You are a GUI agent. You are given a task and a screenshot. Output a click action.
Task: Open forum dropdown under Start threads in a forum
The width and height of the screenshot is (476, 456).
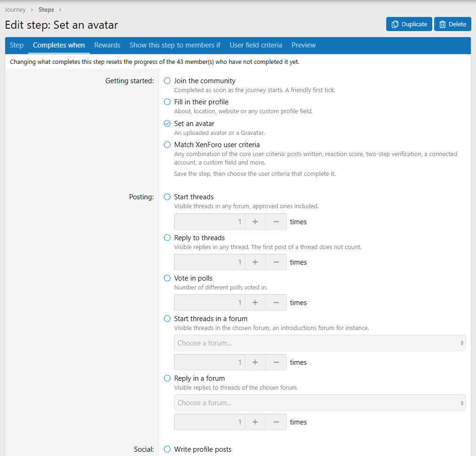[x=320, y=343]
